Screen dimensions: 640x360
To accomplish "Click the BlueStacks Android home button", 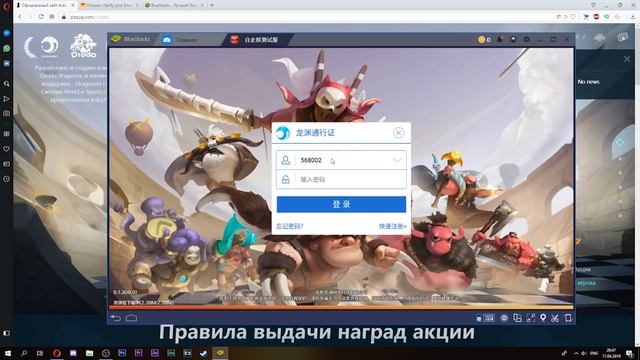I will 131,318.
